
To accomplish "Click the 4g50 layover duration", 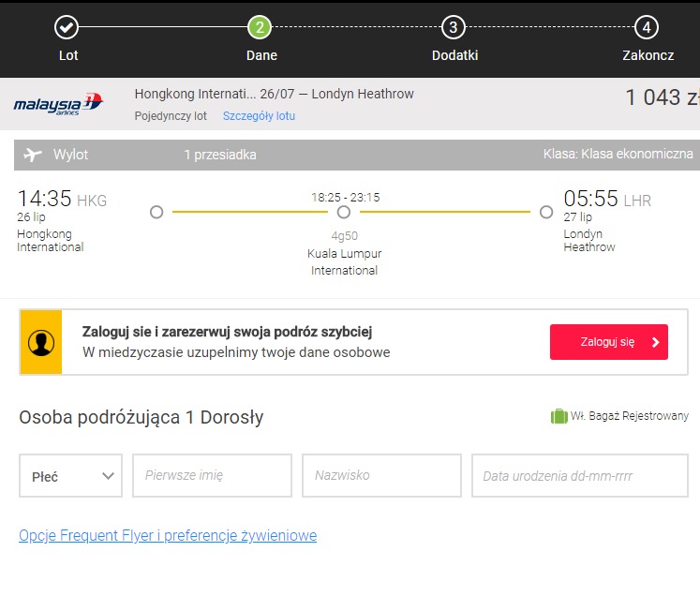I will [x=344, y=236].
